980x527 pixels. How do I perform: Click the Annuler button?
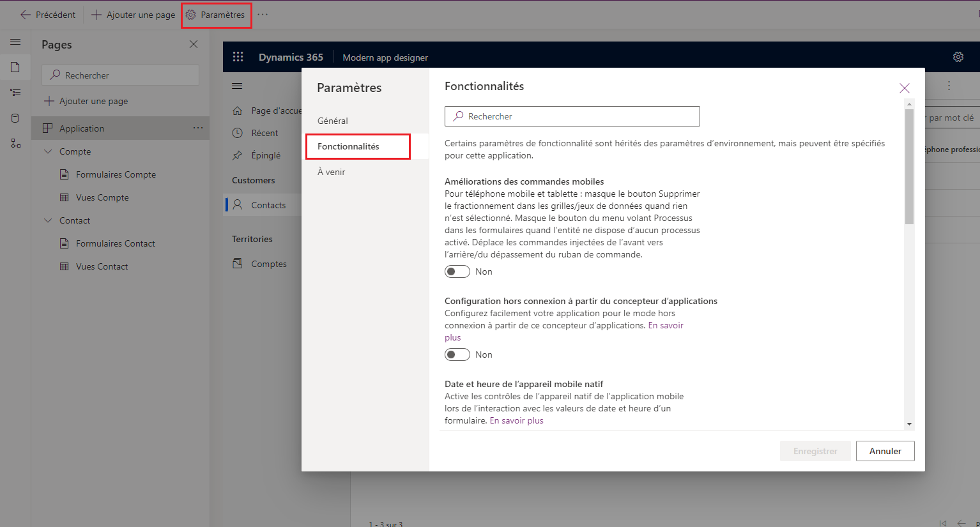885,451
